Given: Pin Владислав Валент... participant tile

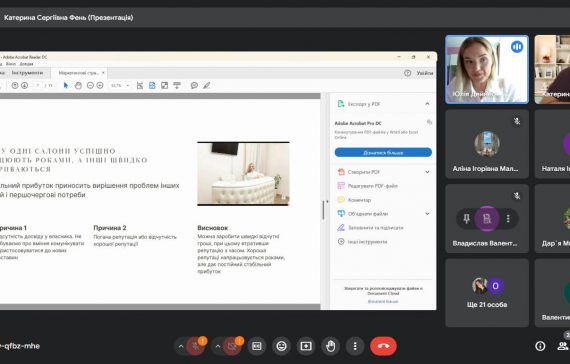Looking at the screenshot, I should pos(466,219).
